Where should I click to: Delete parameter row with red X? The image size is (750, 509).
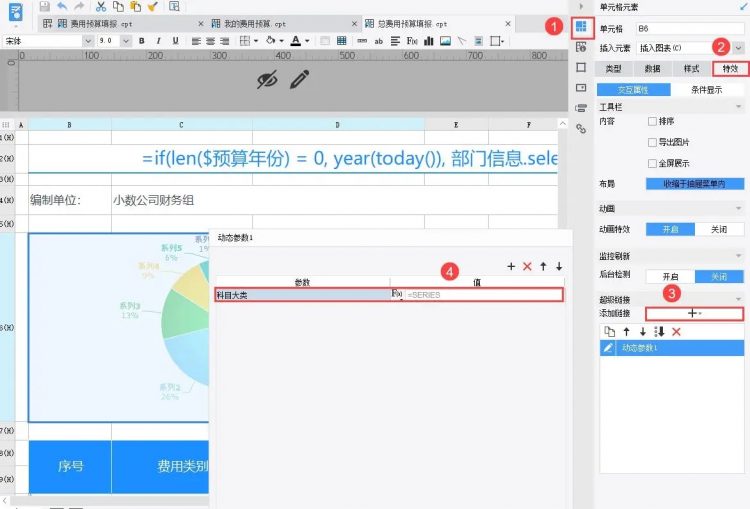[x=527, y=266]
